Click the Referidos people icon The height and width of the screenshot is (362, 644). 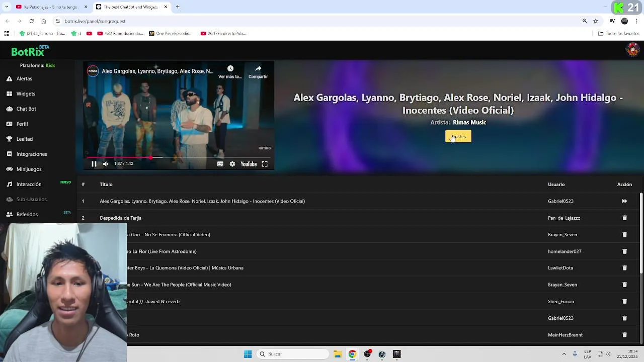[9, 215]
